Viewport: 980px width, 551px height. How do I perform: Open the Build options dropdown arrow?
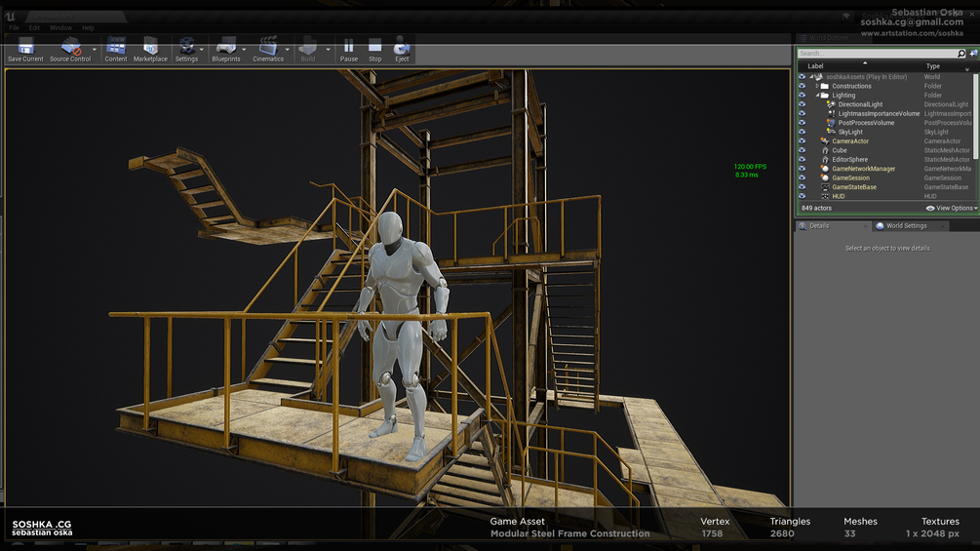pos(328,50)
